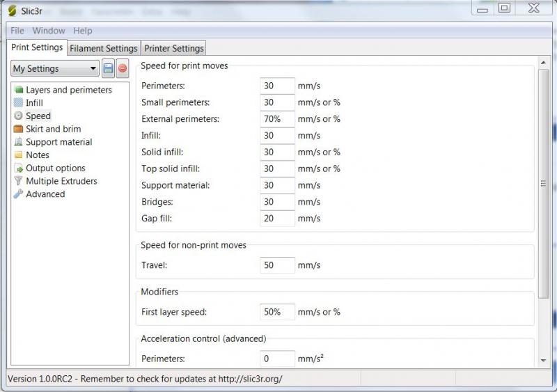Click the save preset floppy disk icon
Image resolution: width=557 pixels, height=392 pixels.
pyautogui.click(x=108, y=68)
